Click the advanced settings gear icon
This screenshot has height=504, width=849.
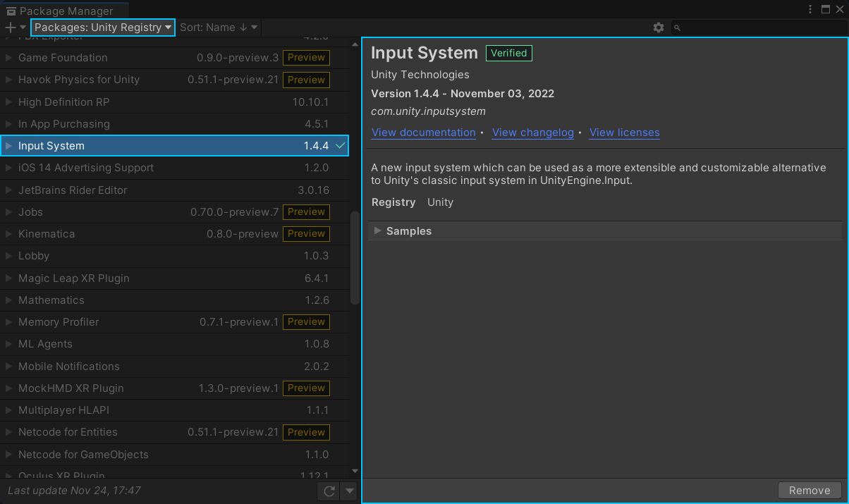[658, 27]
